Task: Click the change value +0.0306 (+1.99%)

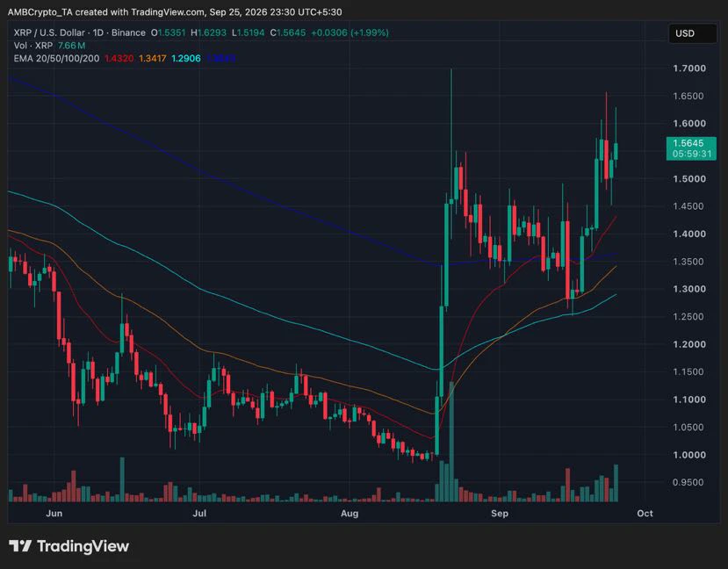Action: pyautogui.click(x=350, y=33)
